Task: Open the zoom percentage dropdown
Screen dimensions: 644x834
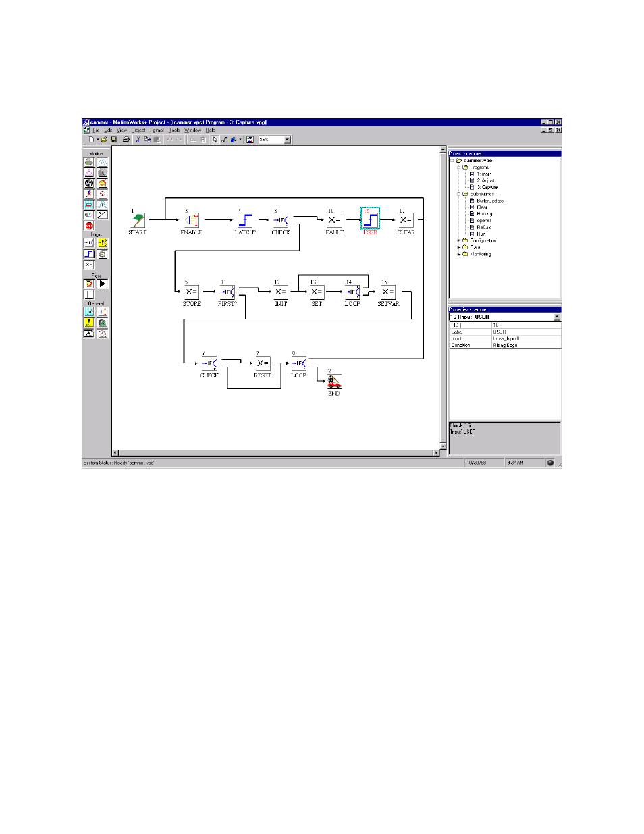Action: [x=287, y=140]
